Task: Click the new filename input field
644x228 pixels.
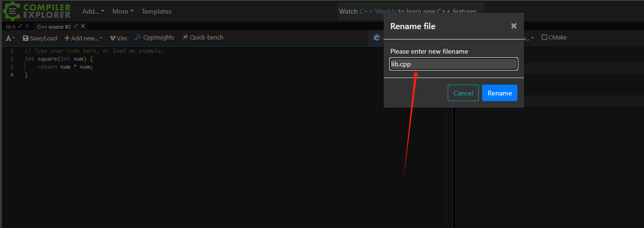Action: [x=453, y=64]
